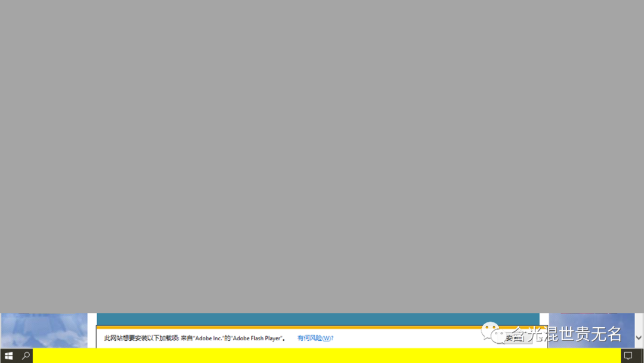
Task: Select the left sky-blue image thumbnail
Action: click(x=44, y=330)
